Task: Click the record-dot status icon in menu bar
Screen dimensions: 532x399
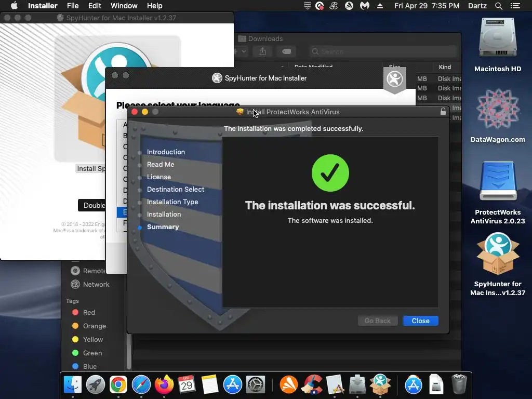Action: click(x=320, y=6)
